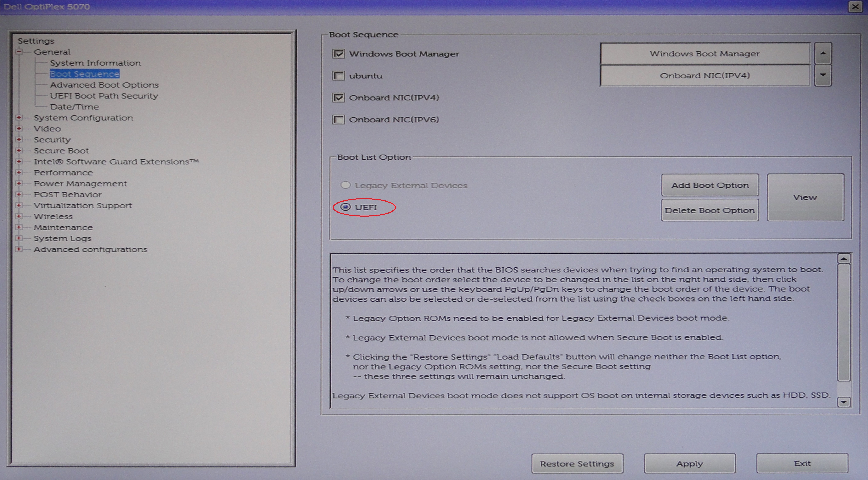Click the Restore Settings button
This screenshot has width=868, height=480.
click(577, 463)
